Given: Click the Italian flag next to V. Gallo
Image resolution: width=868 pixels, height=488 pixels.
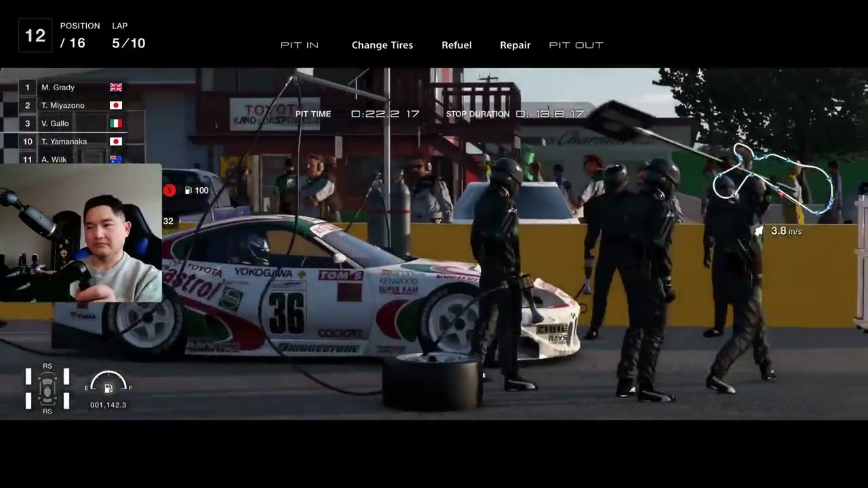Looking at the screenshot, I should coord(116,123).
